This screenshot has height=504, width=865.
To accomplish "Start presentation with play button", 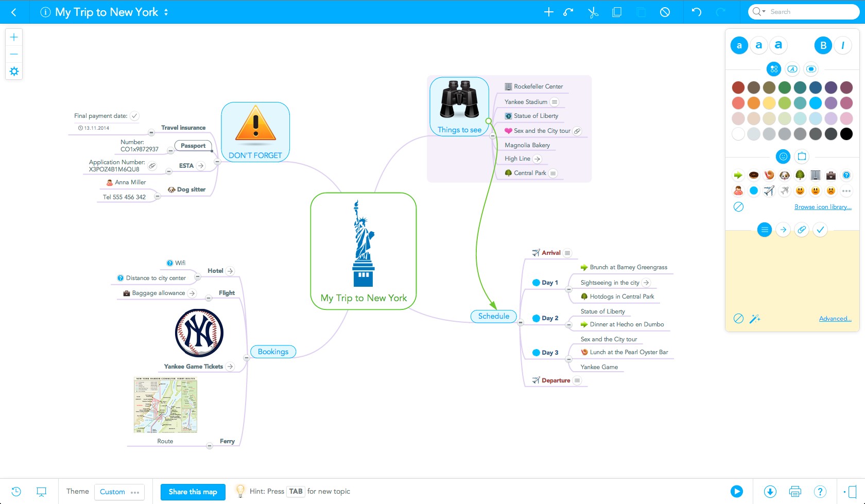I will [737, 492].
